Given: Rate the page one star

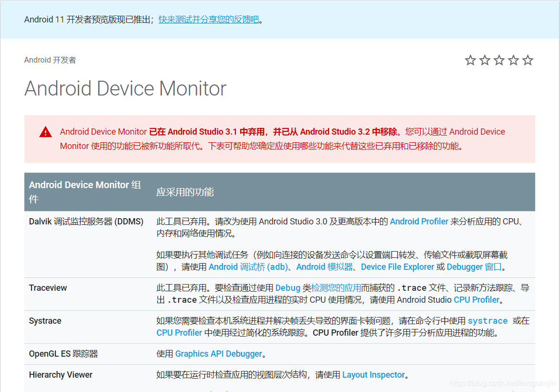Looking at the screenshot, I should (x=470, y=60).
